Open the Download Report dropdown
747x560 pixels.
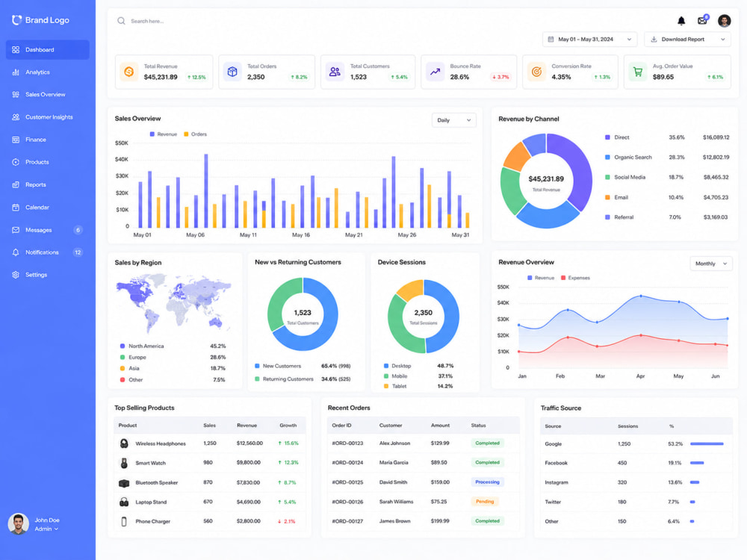pyautogui.click(x=687, y=39)
